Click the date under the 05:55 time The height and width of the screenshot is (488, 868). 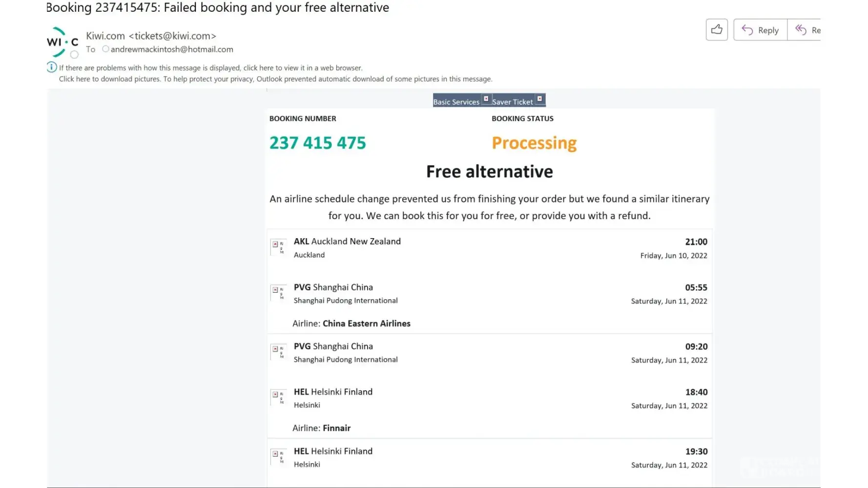pos(669,301)
